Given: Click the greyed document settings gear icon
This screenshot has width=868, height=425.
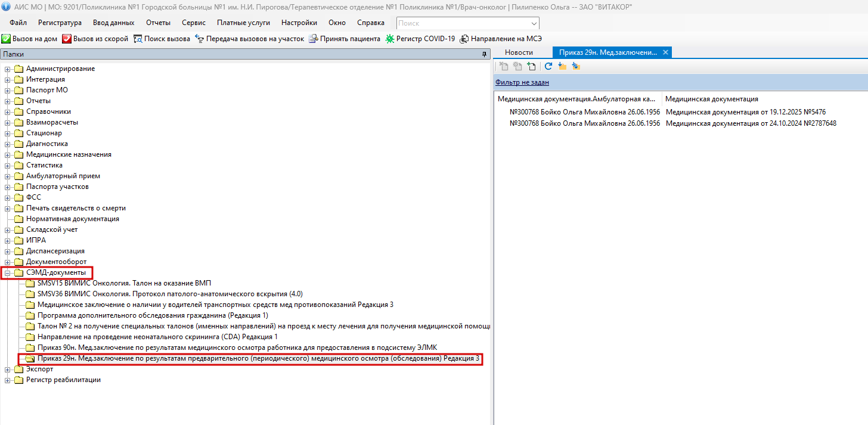Looking at the screenshot, I should click(x=517, y=66).
